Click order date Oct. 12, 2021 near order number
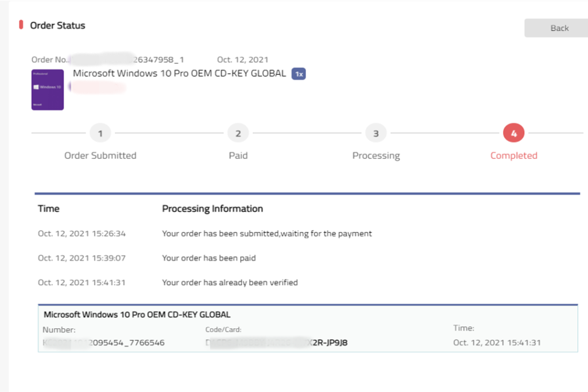The image size is (588, 392). (243, 60)
